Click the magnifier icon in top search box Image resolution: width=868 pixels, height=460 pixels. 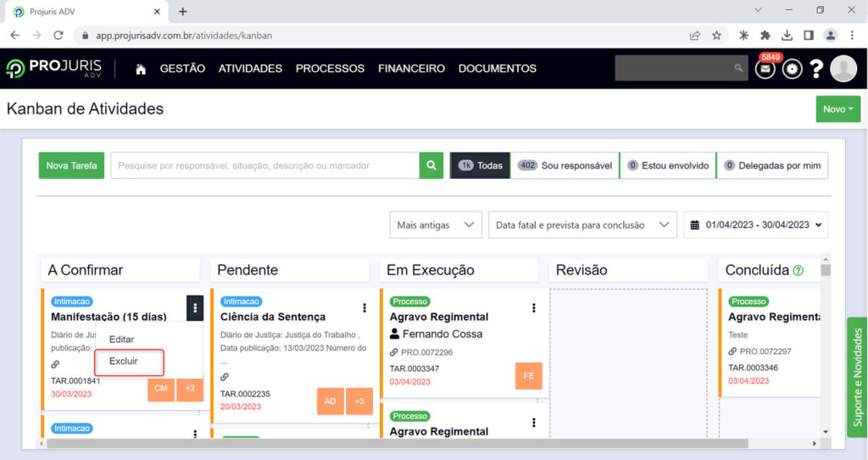click(x=738, y=68)
